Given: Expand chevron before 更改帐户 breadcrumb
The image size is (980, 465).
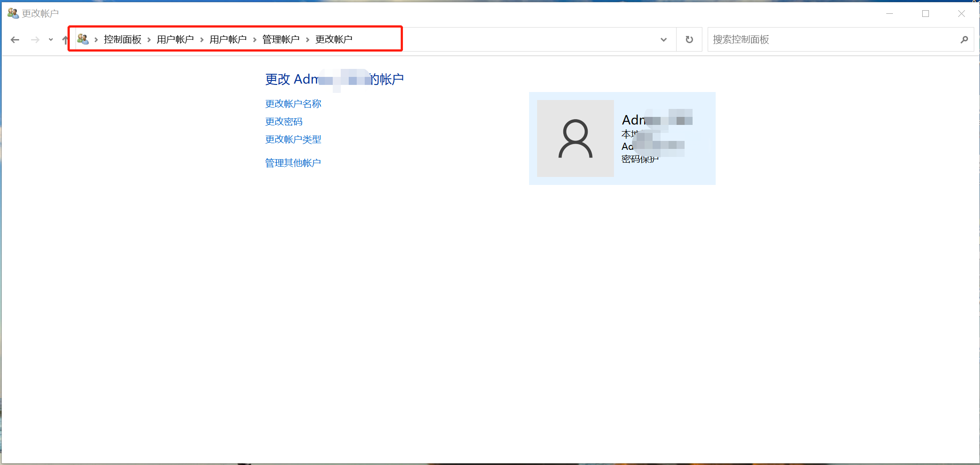Looking at the screenshot, I should [x=307, y=40].
